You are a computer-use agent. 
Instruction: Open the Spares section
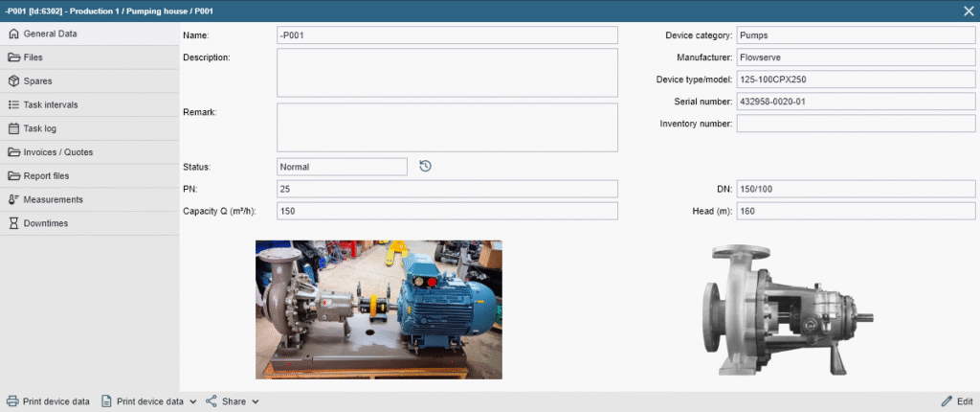click(38, 81)
